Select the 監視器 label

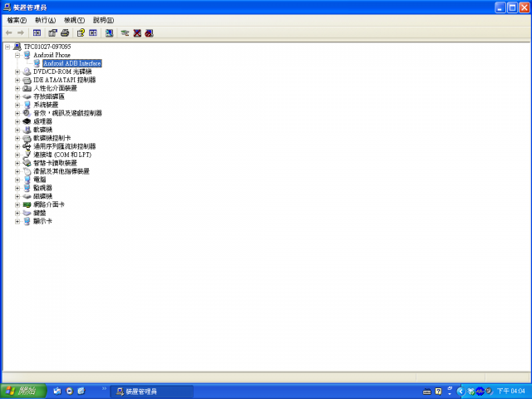pos(42,188)
